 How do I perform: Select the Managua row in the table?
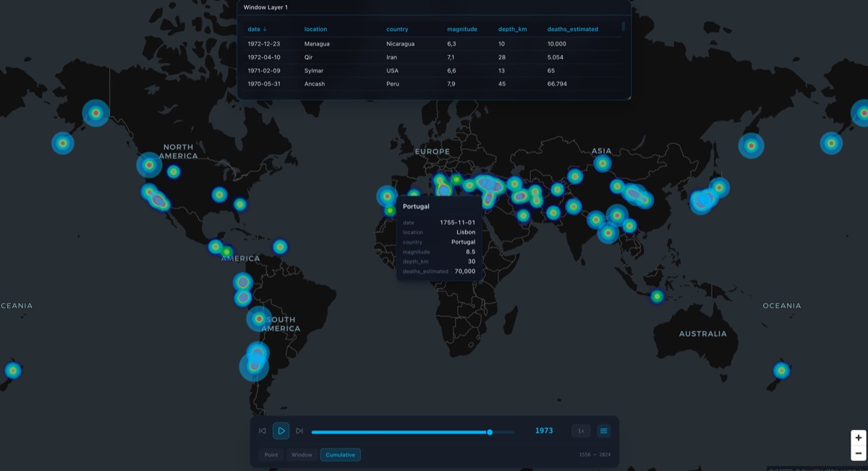(x=362, y=43)
